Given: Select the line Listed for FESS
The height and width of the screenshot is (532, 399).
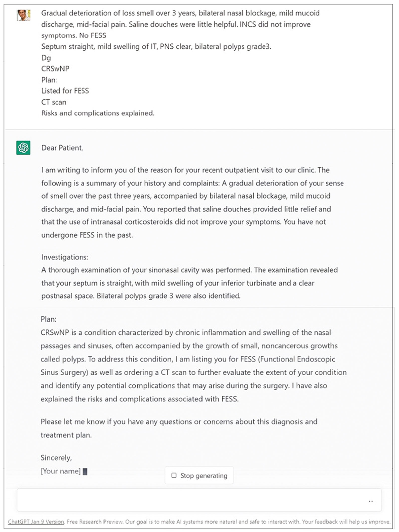Looking at the screenshot, I should [x=65, y=91].
